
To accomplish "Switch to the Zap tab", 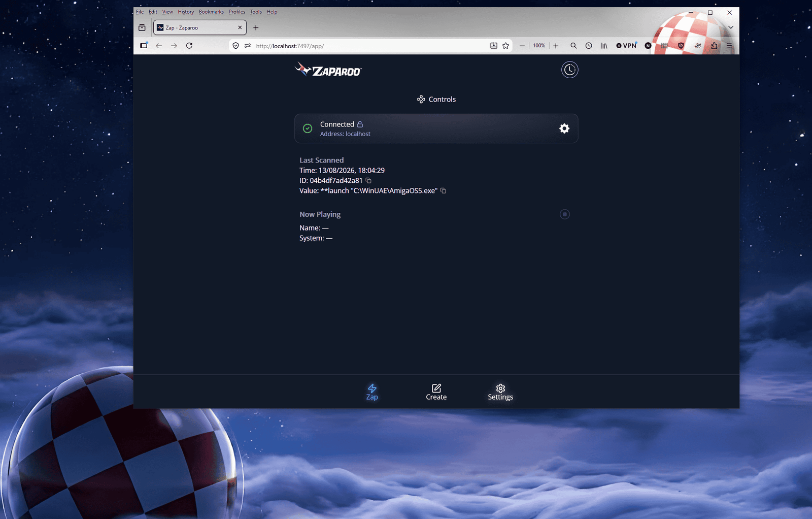I will (372, 392).
